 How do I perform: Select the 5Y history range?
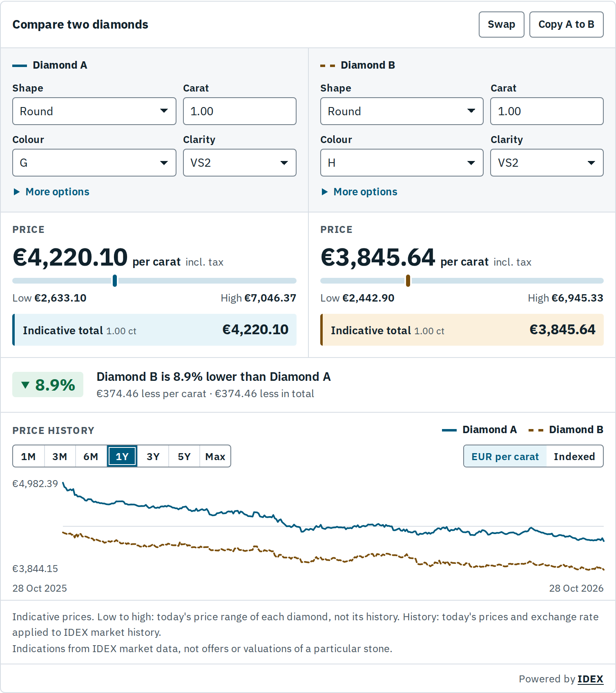click(x=184, y=456)
